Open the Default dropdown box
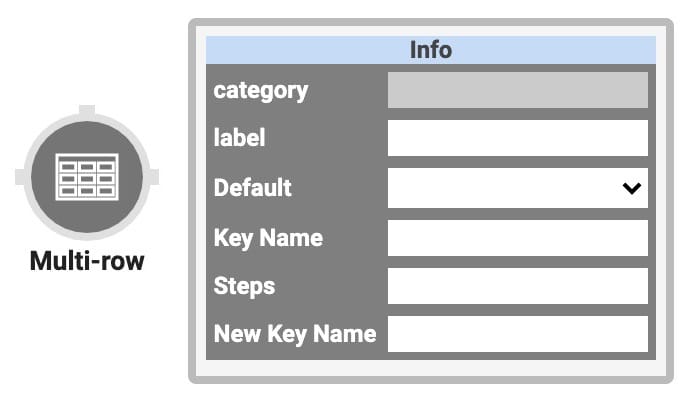Screen dimensions: 698x402 pyautogui.click(x=518, y=188)
